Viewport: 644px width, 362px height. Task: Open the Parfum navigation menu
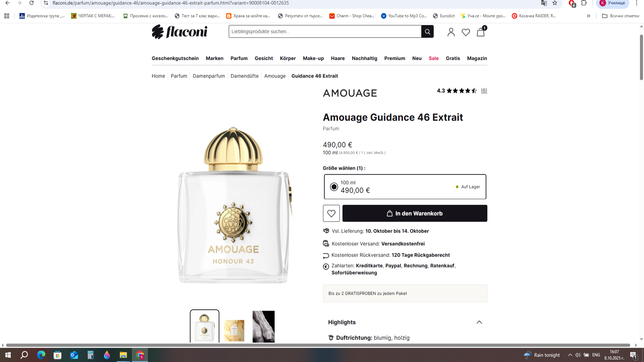pyautogui.click(x=239, y=58)
